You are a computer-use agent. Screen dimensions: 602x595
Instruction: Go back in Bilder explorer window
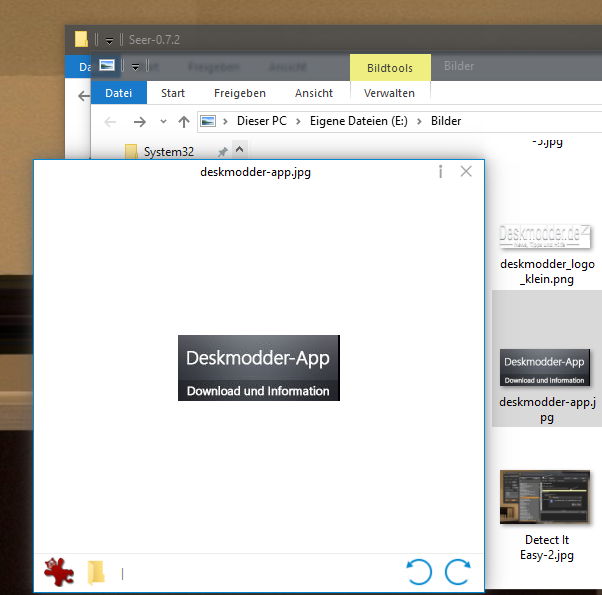110,122
